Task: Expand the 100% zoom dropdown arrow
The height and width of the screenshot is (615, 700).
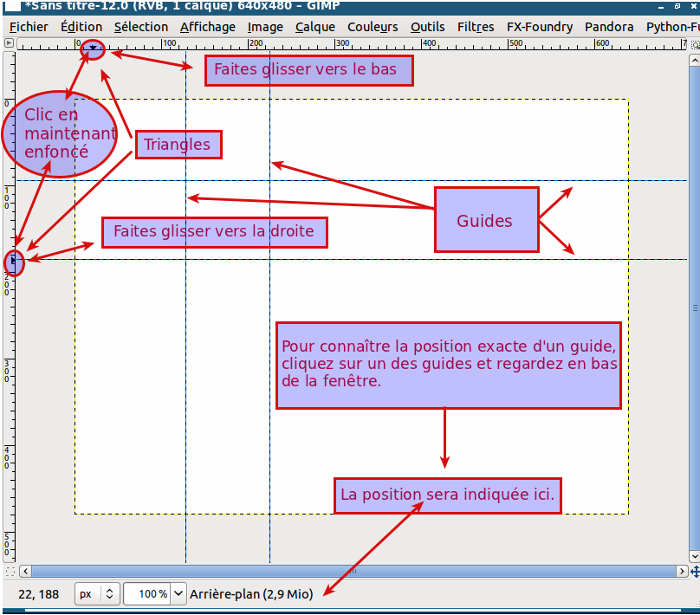Action: 178,594
